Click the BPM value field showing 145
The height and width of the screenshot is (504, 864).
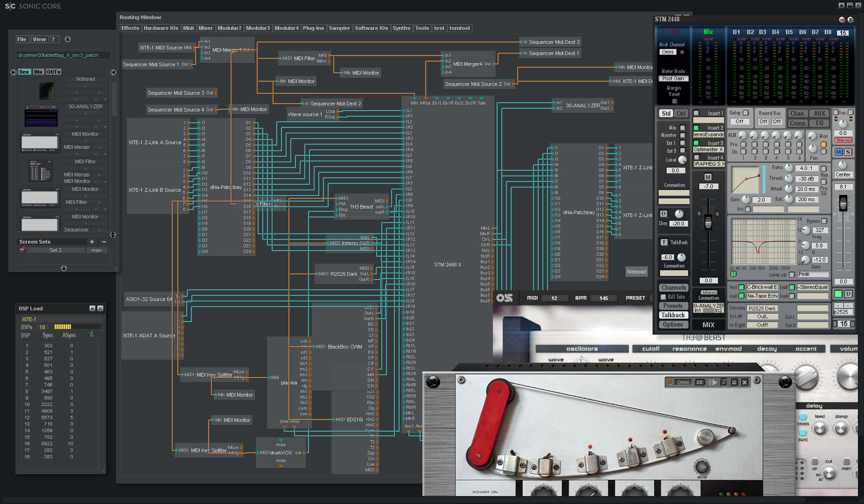pyautogui.click(x=604, y=298)
